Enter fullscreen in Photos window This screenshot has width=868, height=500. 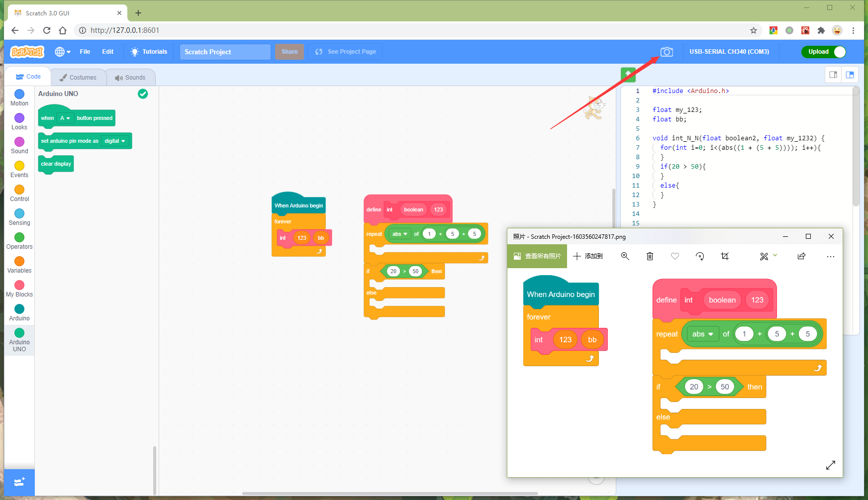pyautogui.click(x=831, y=465)
